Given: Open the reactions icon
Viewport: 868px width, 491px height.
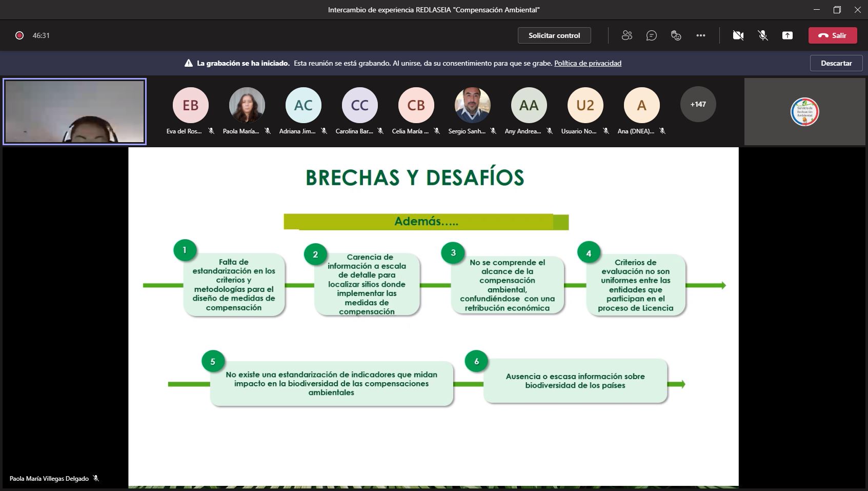Looking at the screenshot, I should (676, 35).
